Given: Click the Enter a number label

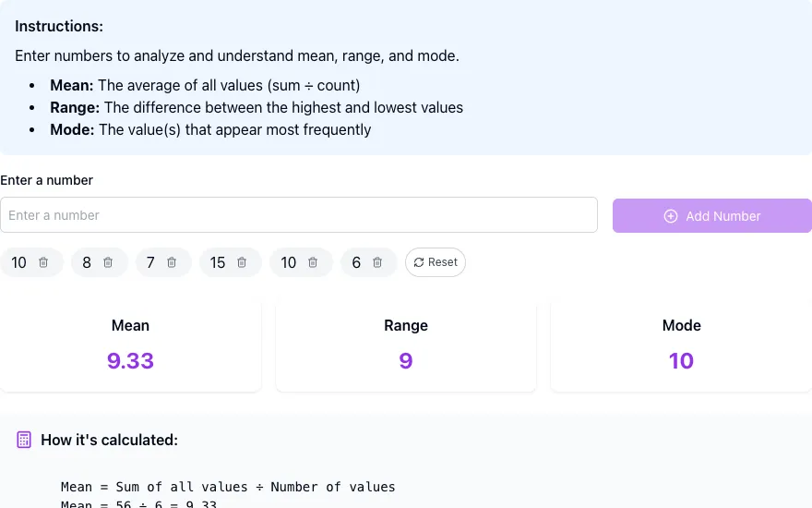Looking at the screenshot, I should coord(47,180).
